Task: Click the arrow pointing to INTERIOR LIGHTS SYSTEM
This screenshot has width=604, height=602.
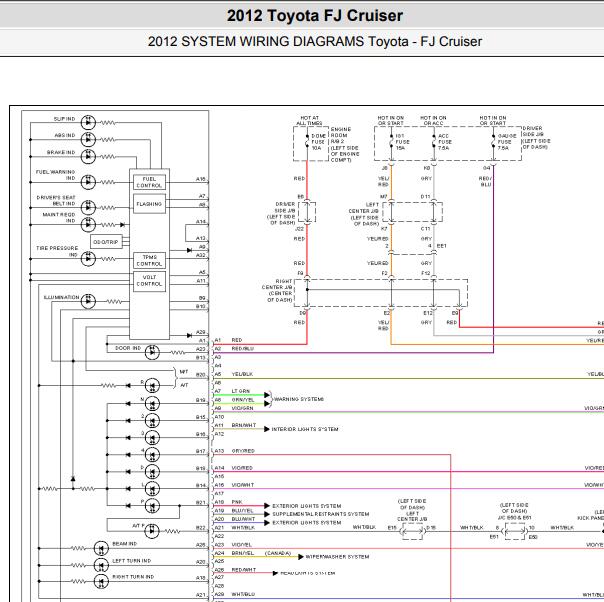Action: tap(267, 429)
